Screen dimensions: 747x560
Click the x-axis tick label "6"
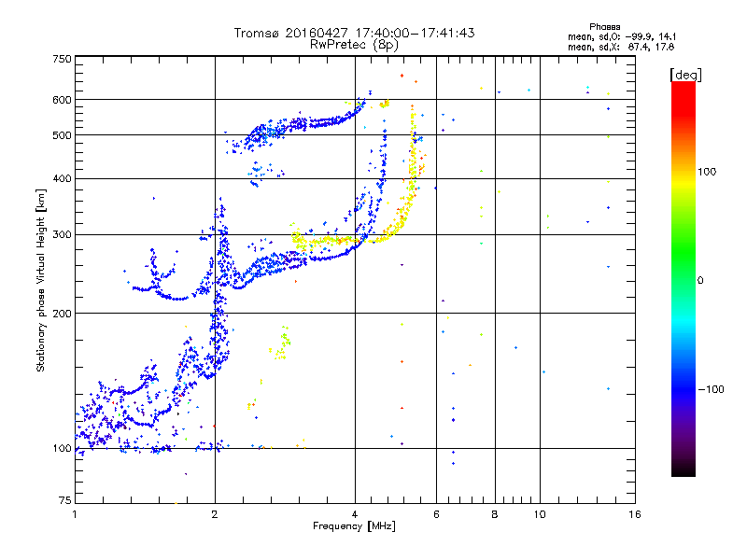[436, 514]
